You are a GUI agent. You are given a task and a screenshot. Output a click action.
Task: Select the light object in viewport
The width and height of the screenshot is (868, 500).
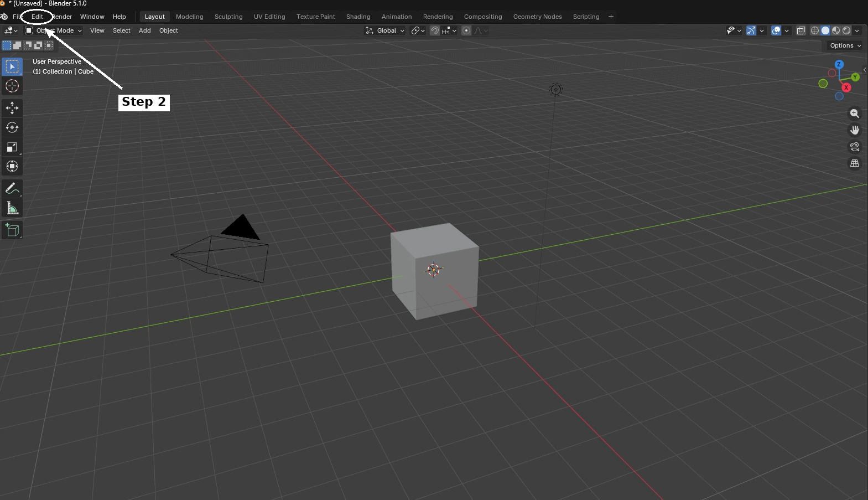[x=556, y=90]
